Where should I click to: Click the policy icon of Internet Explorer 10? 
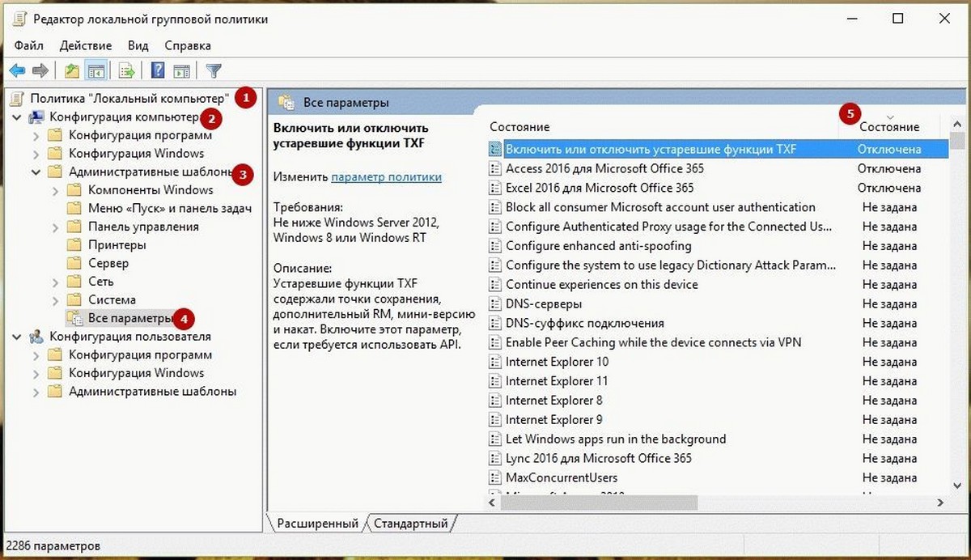(495, 362)
